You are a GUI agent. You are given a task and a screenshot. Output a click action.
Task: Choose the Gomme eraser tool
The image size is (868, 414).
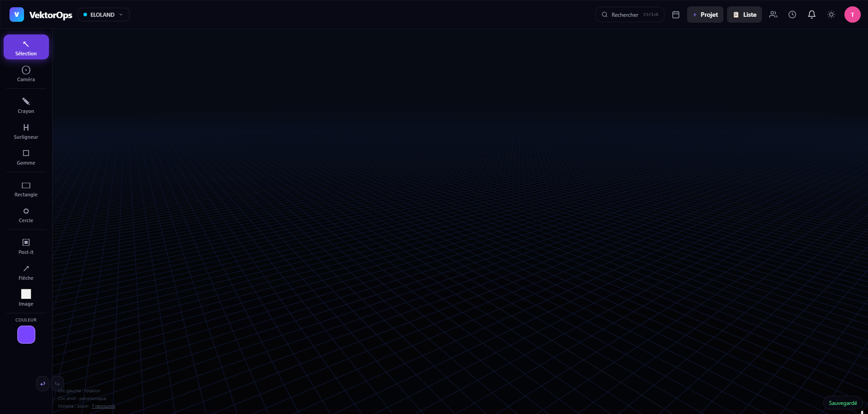pyautogui.click(x=26, y=157)
